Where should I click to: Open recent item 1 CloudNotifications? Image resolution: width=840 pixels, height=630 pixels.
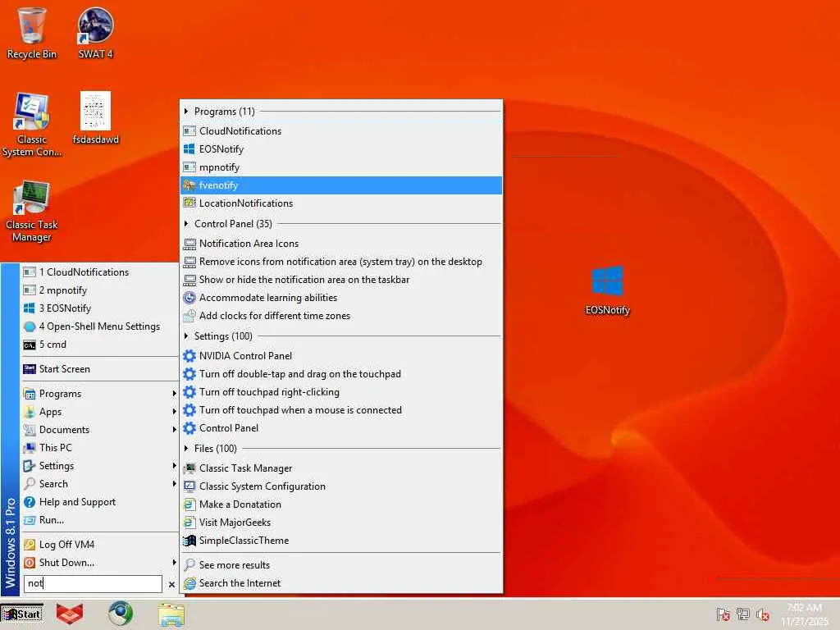coord(99,272)
